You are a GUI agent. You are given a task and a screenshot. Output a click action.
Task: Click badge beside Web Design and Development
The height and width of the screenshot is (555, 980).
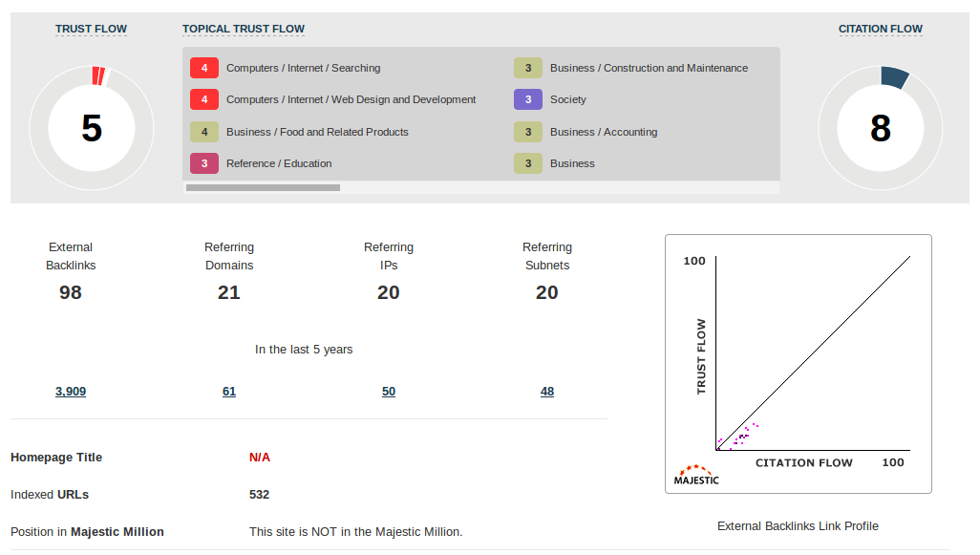pyautogui.click(x=204, y=99)
